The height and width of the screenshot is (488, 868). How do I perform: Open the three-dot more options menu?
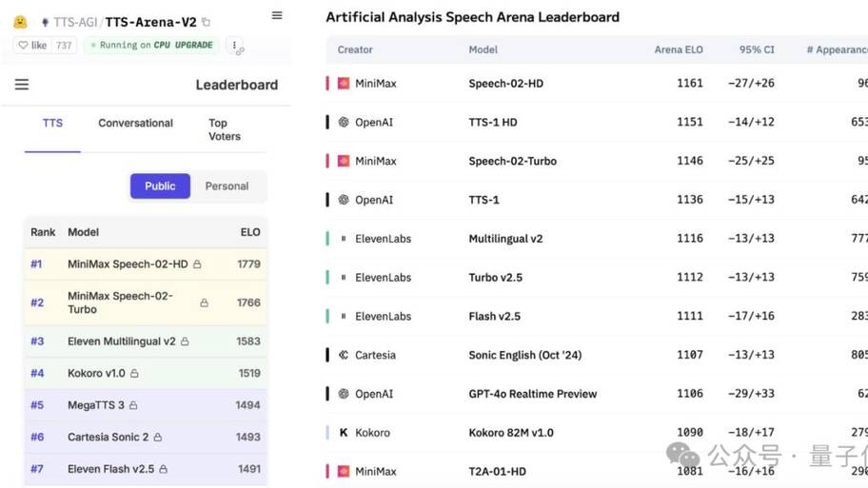pyautogui.click(x=235, y=46)
